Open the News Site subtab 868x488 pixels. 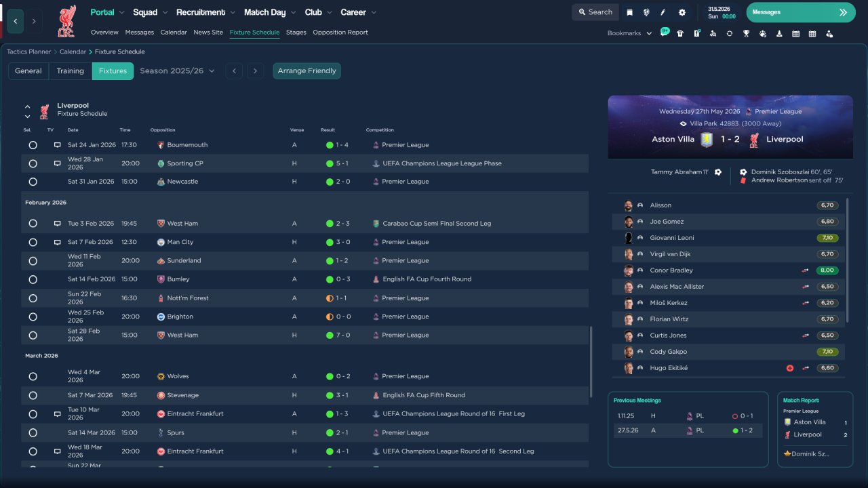208,32
